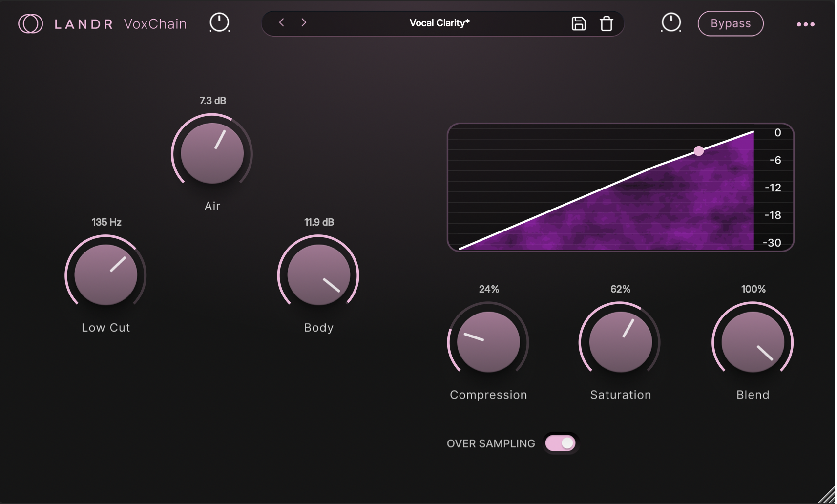Click the OVER SAMPLING label
837x504 pixels.
(491, 443)
